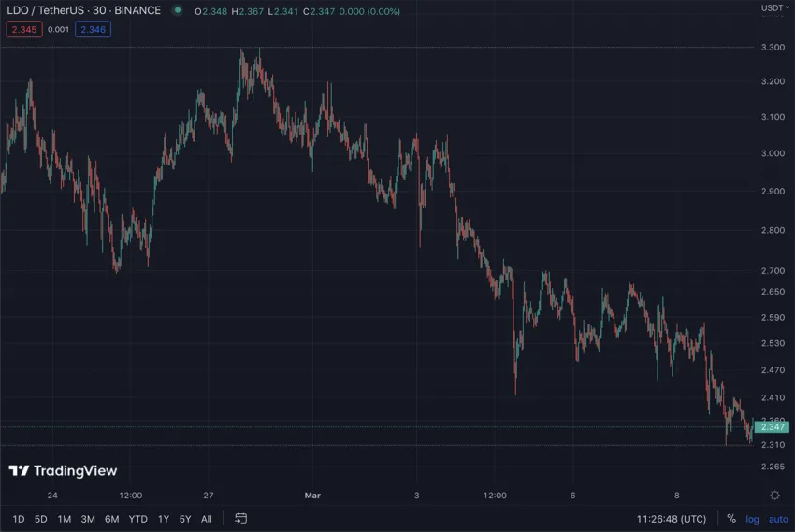Select the 5Y time range

coord(185,519)
